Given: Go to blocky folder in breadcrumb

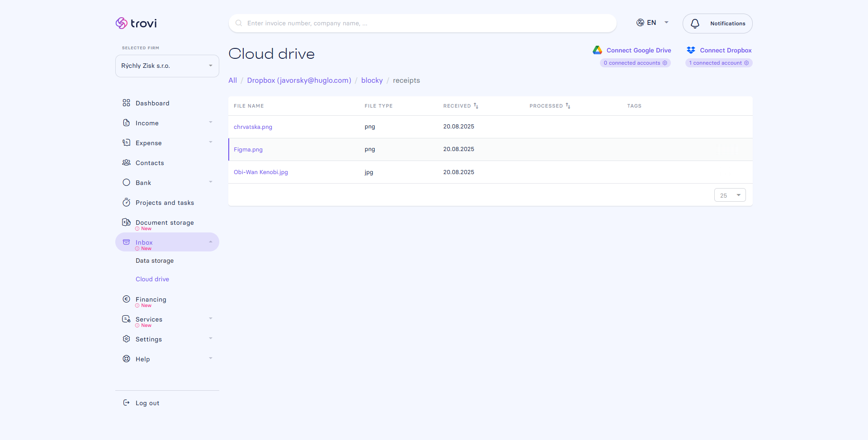Looking at the screenshot, I should (372, 80).
